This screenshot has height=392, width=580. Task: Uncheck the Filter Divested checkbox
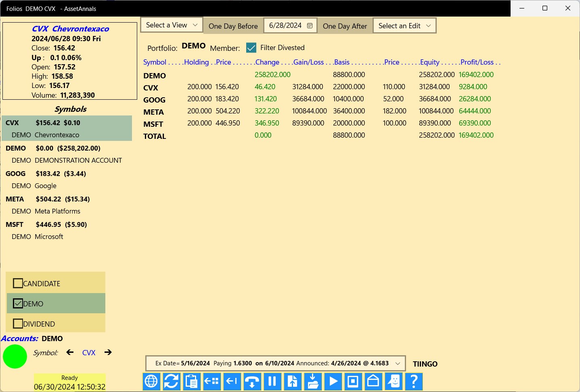click(251, 48)
